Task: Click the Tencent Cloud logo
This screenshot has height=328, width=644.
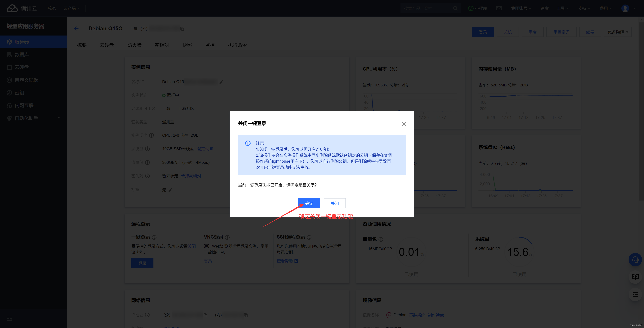Action: pyautogui.click(x=22, y=8)
